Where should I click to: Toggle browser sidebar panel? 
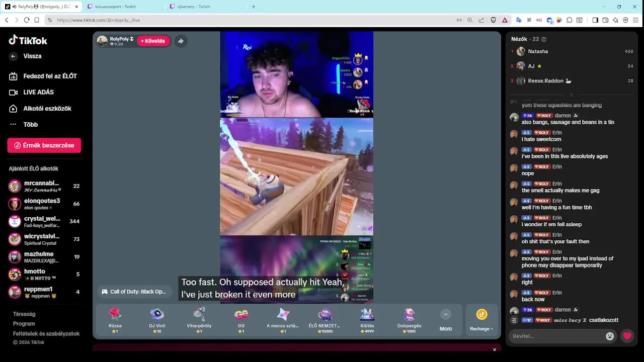coord(595,20)
